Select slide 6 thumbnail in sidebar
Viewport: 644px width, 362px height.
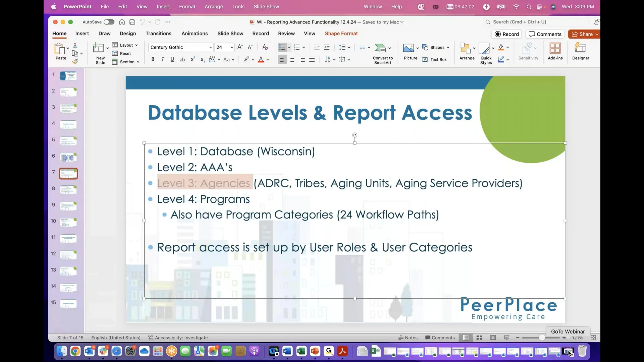click(68, 157)
